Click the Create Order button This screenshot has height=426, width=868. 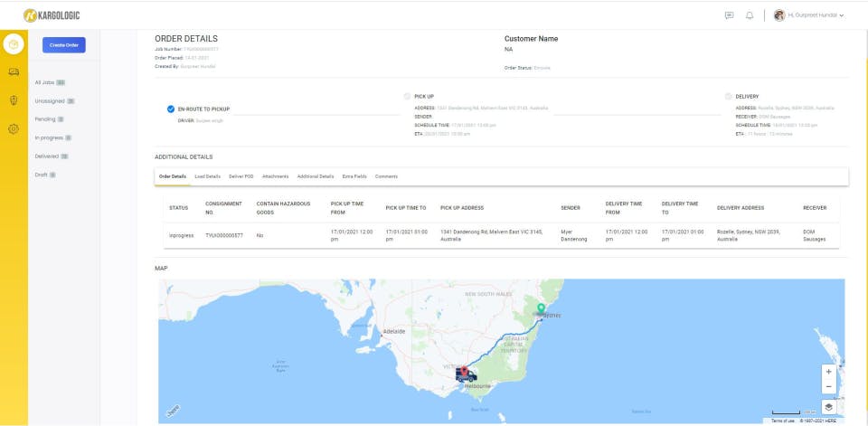pos(63,44)
